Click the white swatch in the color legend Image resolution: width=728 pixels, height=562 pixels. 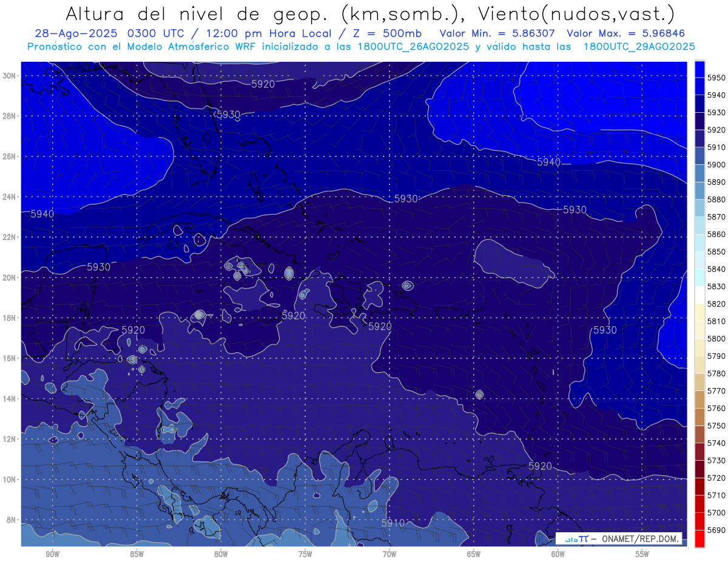pyautogui.click(x=699, y=295)
